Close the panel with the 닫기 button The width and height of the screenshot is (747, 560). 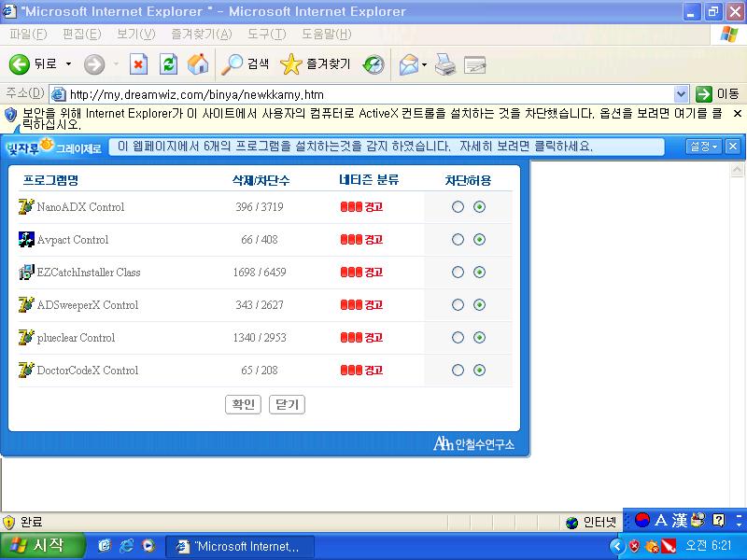pyautogui.click(x=287, y=404)
